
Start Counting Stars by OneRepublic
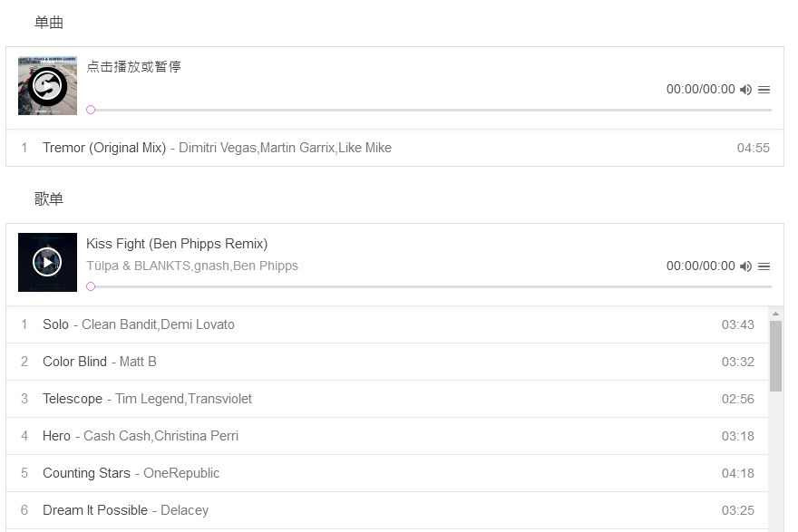pos(86,473)
